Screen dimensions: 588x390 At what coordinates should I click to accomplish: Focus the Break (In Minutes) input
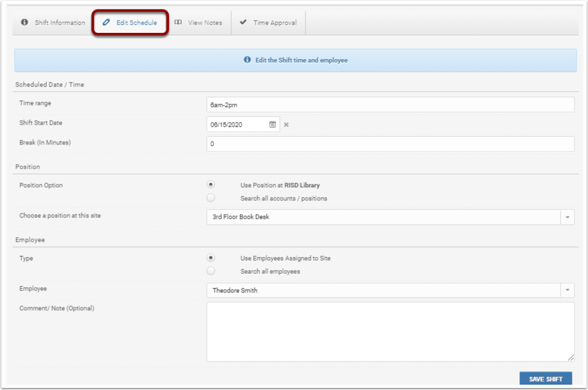coord(390,144)
